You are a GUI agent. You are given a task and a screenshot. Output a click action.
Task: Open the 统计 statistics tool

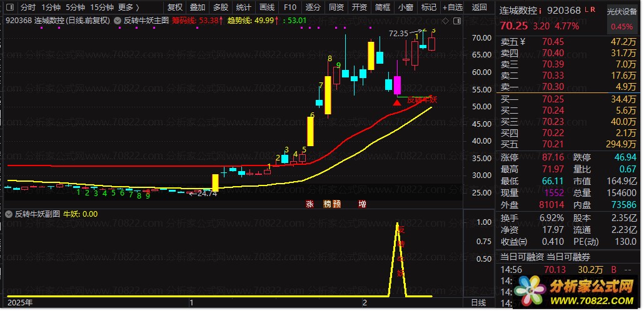pyautogui.click(x=244, y=7)
